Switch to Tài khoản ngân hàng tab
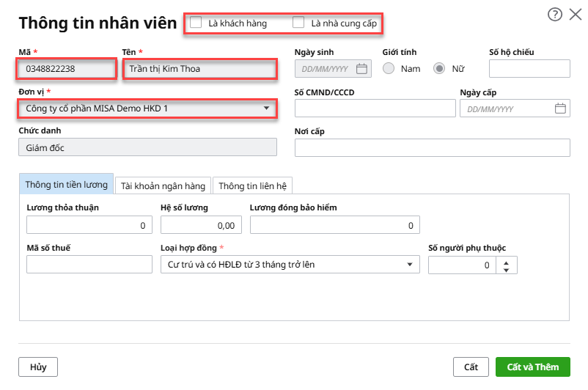Screen dimensions: 588x390 (x=163, y=185)
